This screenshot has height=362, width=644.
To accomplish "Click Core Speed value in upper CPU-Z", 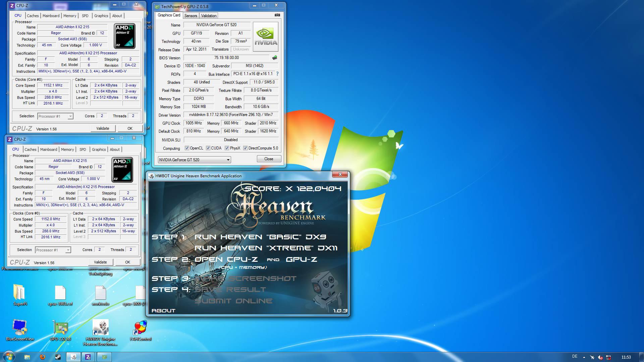I will click(53, 85).
